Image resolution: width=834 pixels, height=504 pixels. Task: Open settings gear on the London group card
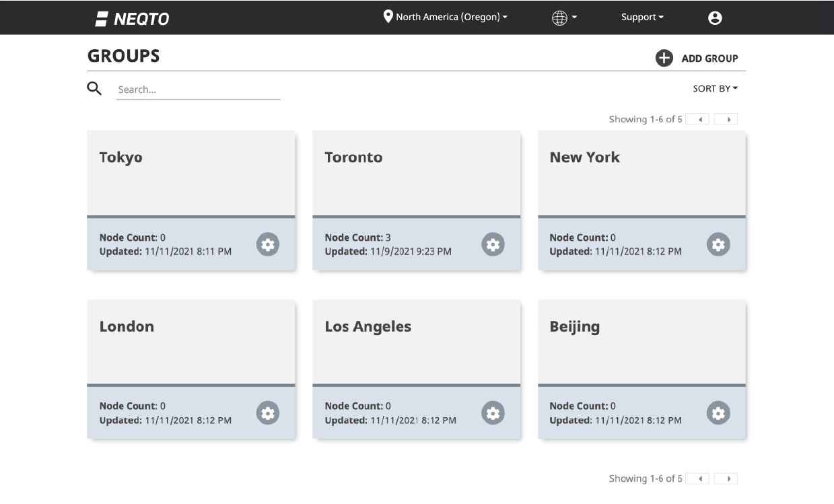tap(267, 412)
